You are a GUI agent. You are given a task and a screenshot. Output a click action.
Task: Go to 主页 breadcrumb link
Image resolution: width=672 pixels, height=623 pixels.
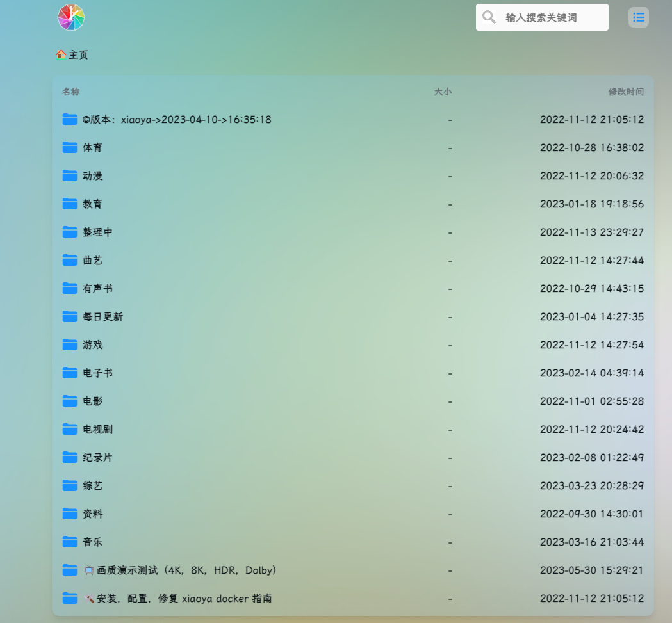[78, 55]
